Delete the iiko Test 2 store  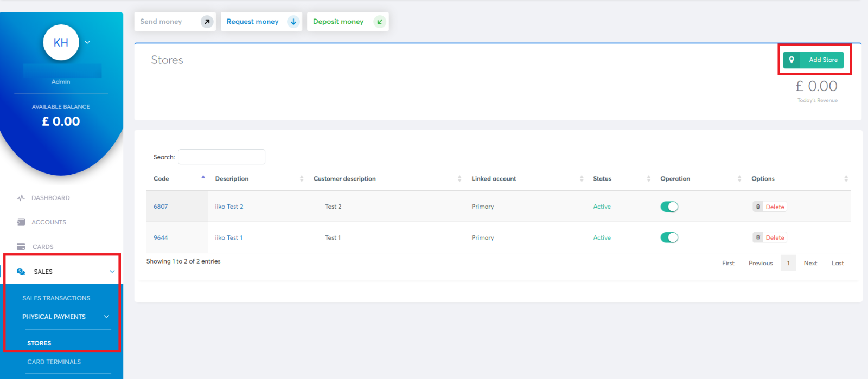[x=770, y=207]
